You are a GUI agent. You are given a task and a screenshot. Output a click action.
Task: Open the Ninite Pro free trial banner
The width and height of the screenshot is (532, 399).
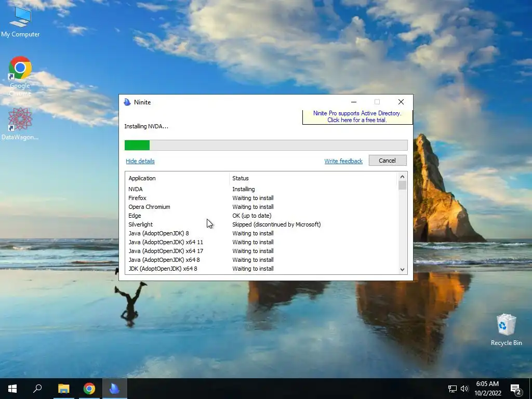pyautogui.click(x=357, y=117)
